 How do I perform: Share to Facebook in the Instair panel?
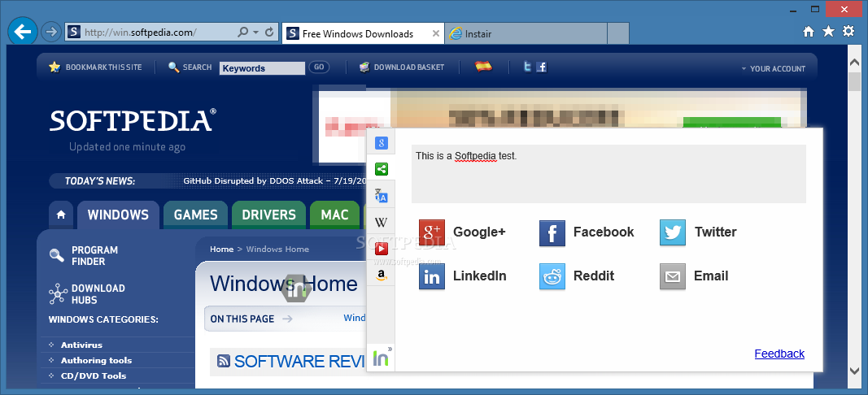587,232
